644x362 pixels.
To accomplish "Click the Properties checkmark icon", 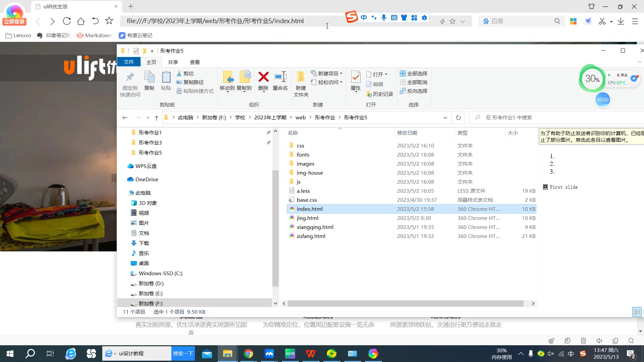I will 356,77.
